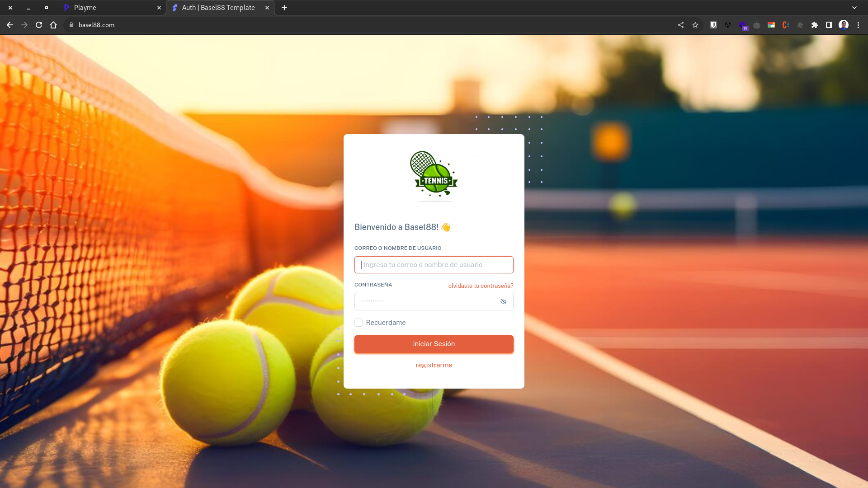Open the Angular DevTools extension
The height and width of the screenshot is (488, 868).
point(728,25)
